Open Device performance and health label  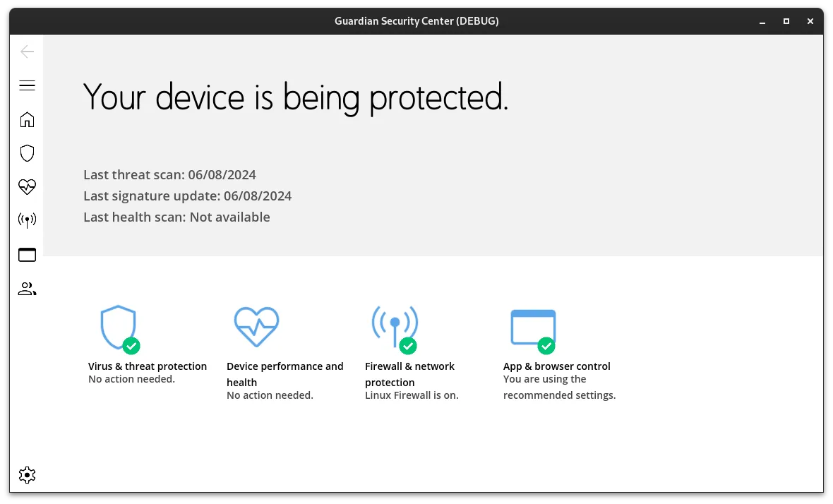tap(284, 374)
